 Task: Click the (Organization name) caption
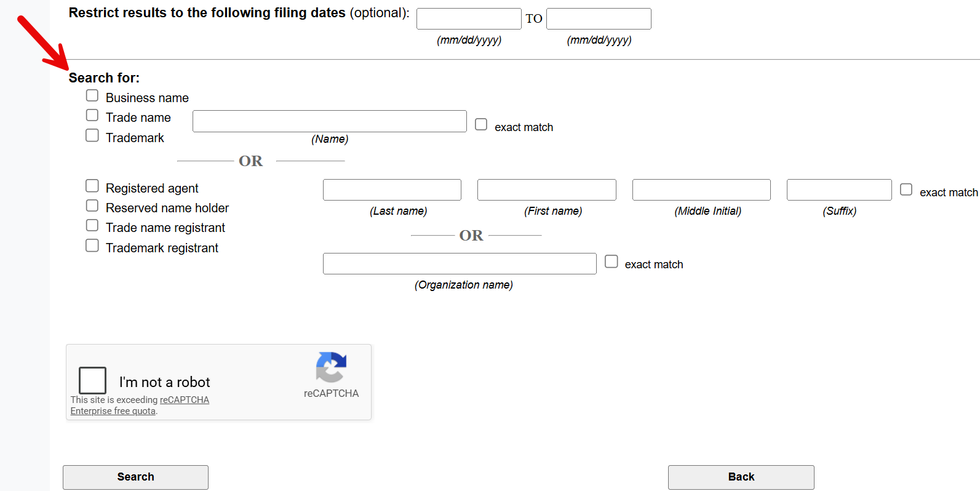[x=464, y=285]
